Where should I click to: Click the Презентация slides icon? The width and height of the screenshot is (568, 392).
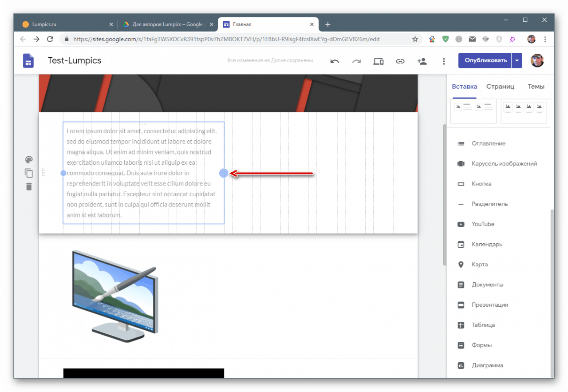(461, 305)
